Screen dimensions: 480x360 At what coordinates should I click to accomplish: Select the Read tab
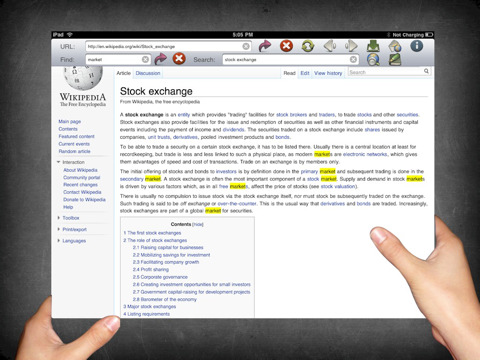tap(289, 73)
